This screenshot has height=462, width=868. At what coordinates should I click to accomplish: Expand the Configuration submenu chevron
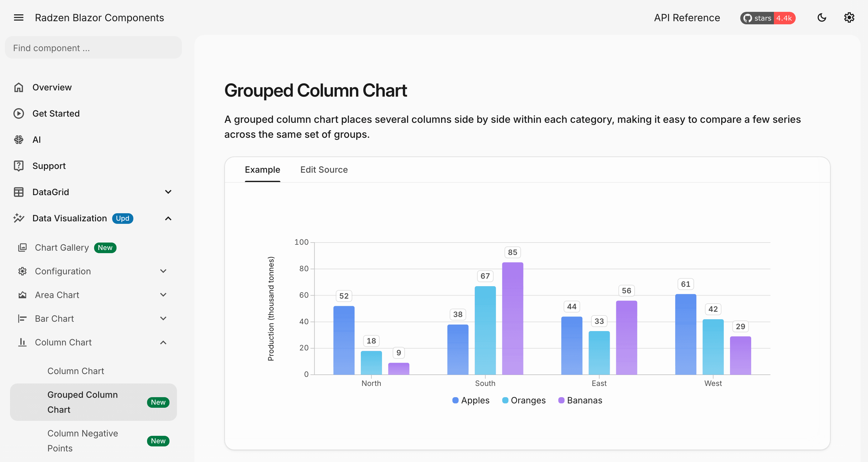pyautogui.click(x=164, y=271)
